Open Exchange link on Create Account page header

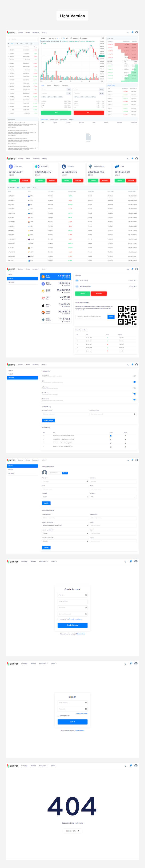point(24,561)
